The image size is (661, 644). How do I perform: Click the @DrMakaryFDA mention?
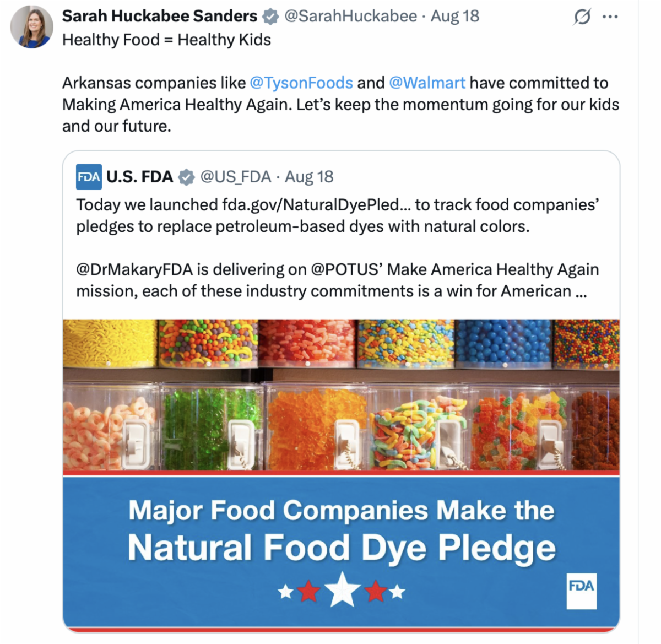[135, 269]
